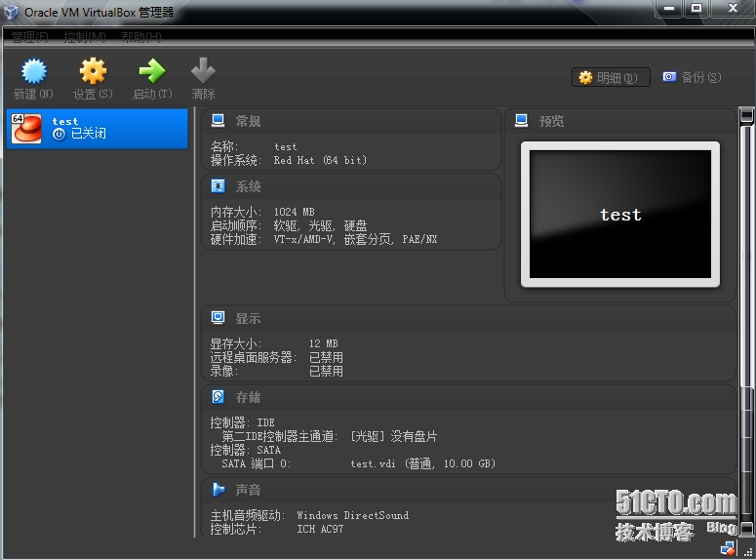This screenshot has width=756, height=560.
Task: Click the 预览 section title text
Action: tap(551, 121)
